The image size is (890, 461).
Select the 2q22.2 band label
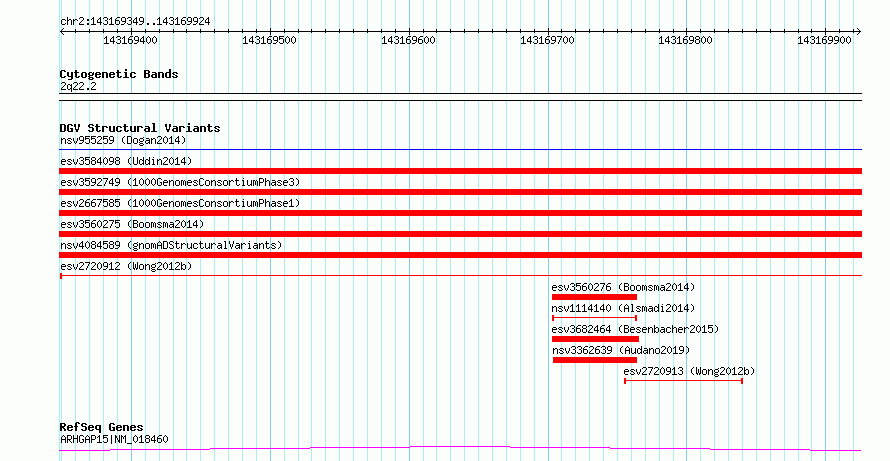pos(78,86)
